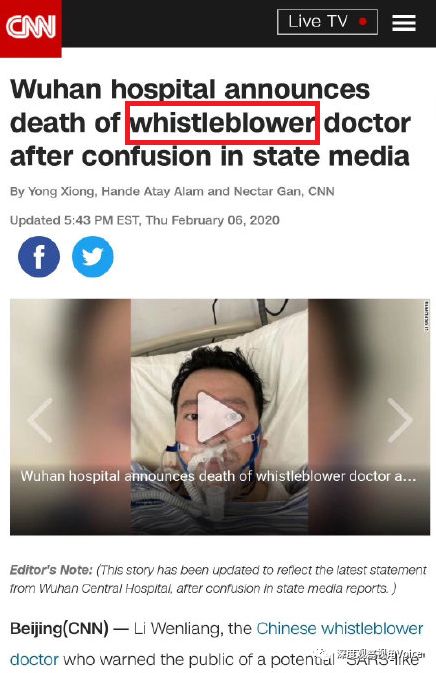Click the blurred right video preview
436x673 pixels.
click(x=369, y=417)
